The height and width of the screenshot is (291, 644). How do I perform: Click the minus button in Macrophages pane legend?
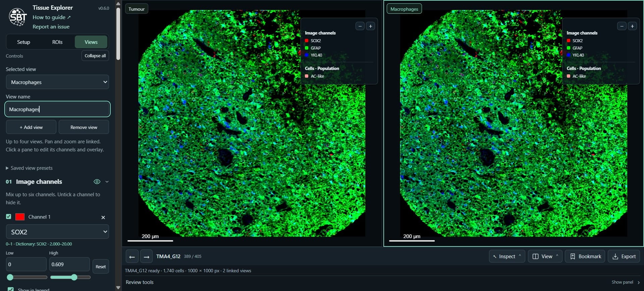622,26
